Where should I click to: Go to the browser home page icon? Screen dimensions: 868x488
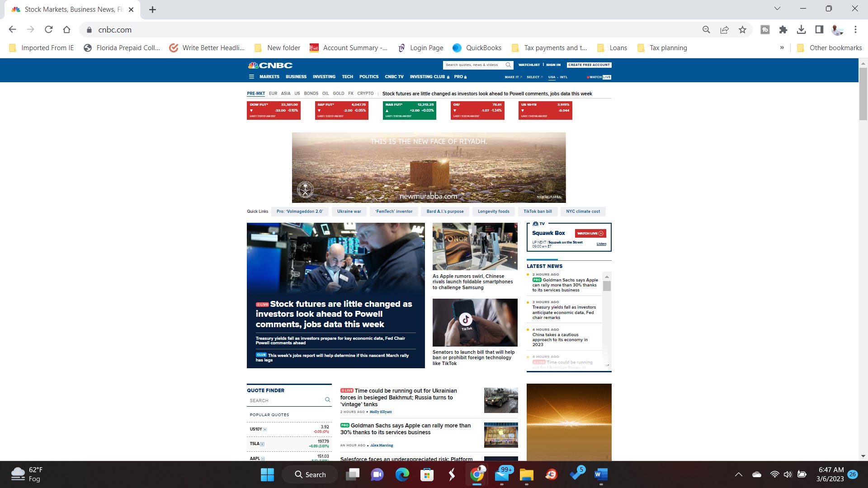pyautogui.click(x=66, y=29)
